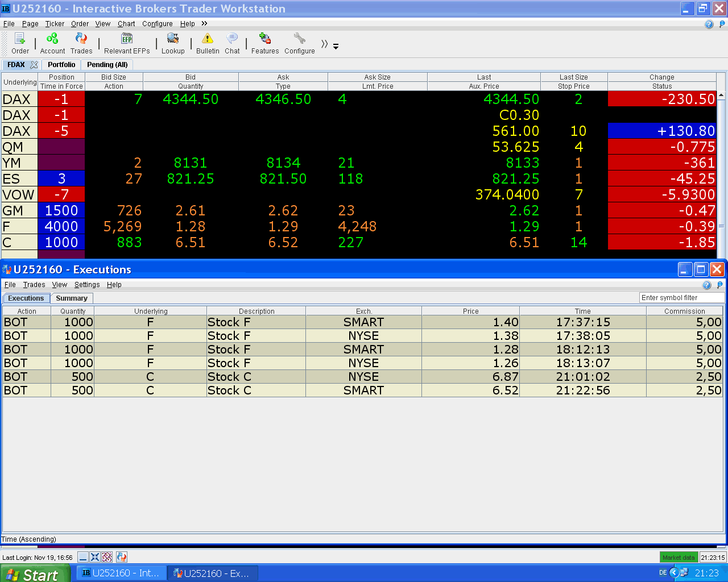The width and height of the screenshot is (728, 582).
Task: Click the Market data status indicator
Action: coord(679,558)
